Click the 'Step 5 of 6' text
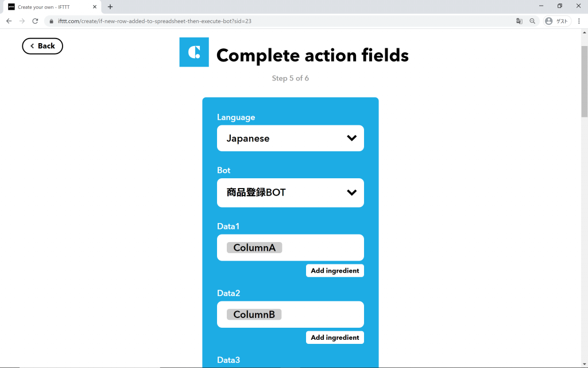Screen dimensions: 588x368 coord(290,78)
